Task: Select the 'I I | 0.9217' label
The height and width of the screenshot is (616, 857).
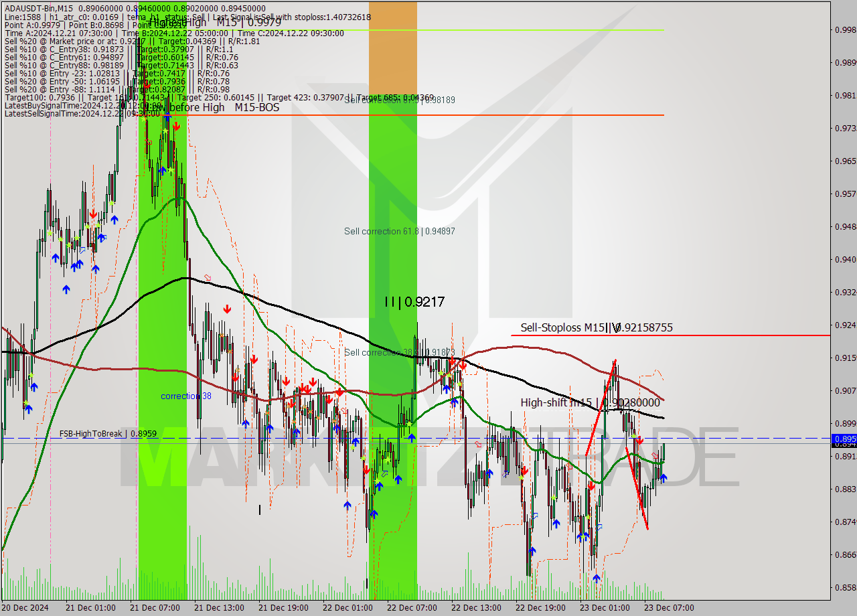Action: point(414,302)
